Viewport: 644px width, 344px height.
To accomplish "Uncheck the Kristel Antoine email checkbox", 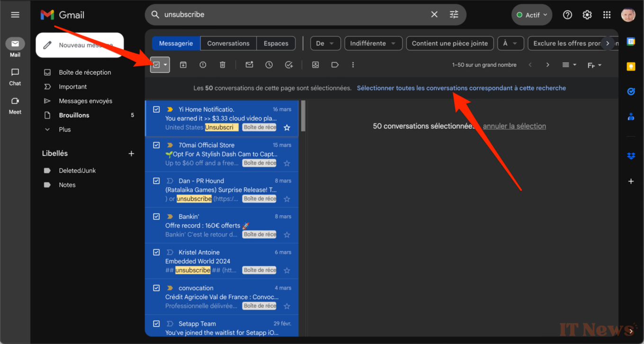I will pos(157,252).
